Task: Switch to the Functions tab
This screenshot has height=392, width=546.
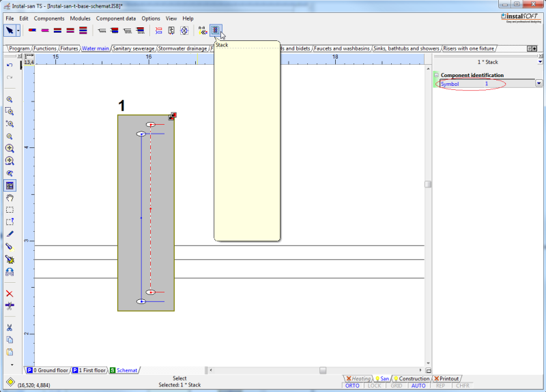Action: [45, 48]
